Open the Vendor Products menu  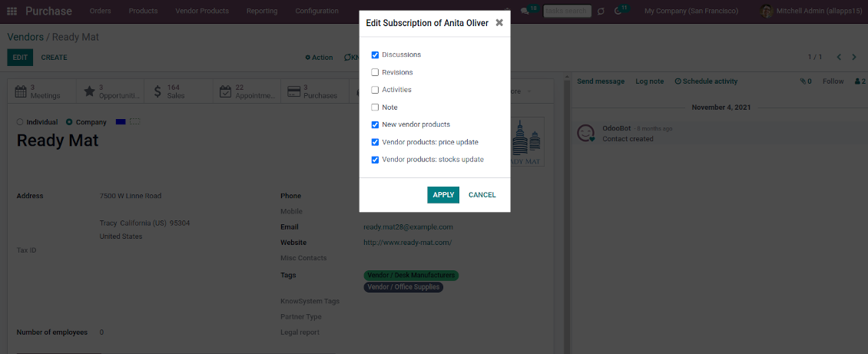(x=202, y=12)
